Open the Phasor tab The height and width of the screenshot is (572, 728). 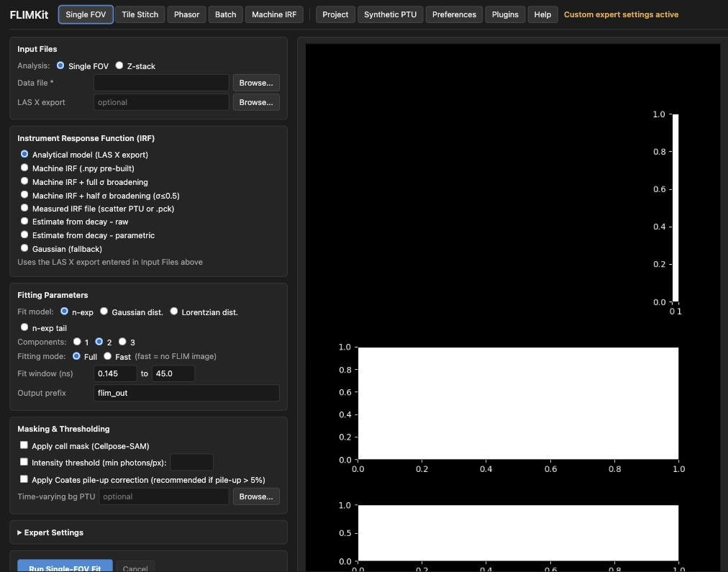[x=186, y=14]
